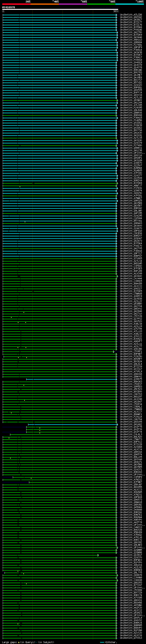The height and width of the screenshot is (644, 146).
Task: Open hit UniRef100_A7LCD6
Action: coord(131,15)
